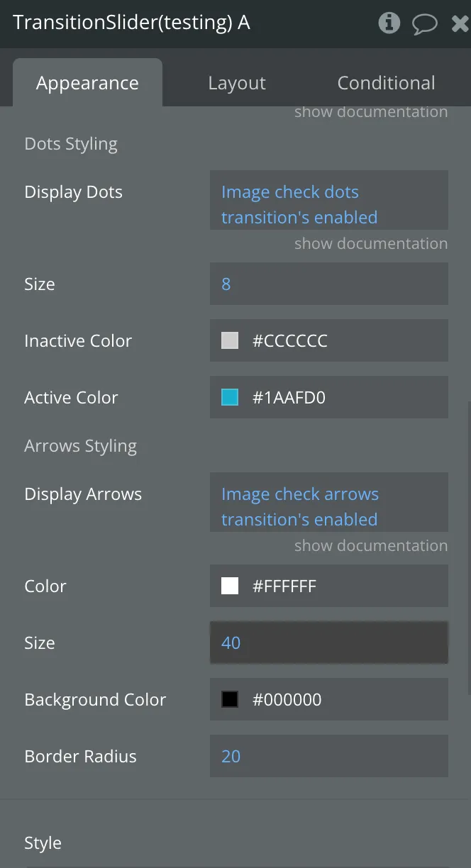Click the #1AAFD0 hex value text
The width and height of the screenshot is (471, 868).
click(x=289, y=397)
